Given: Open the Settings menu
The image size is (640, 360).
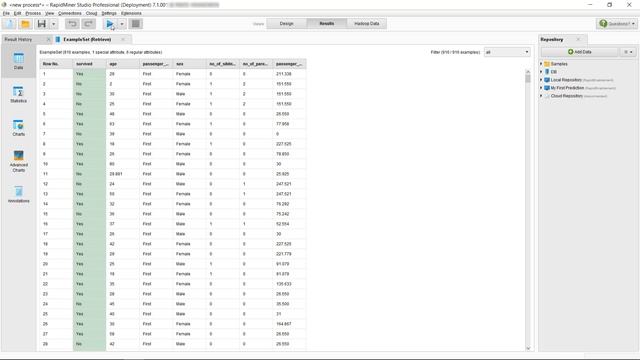Looking at the screenshot, I should 109,13.
